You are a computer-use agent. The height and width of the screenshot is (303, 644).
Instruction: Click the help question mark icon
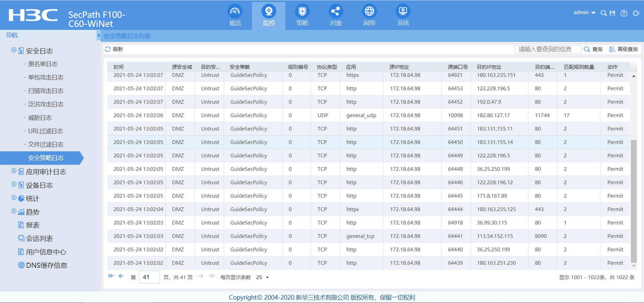[x=624, y=13]
